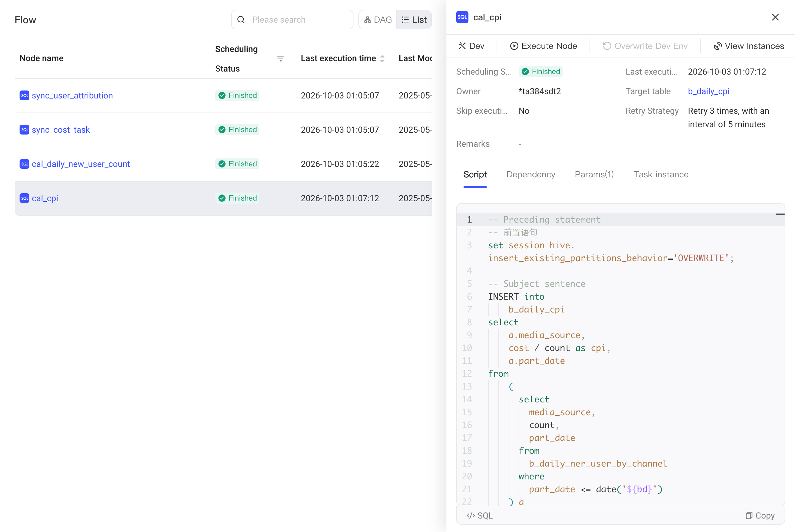
Task: Open the Task instance tab
Action: pyautogui.click(x=661, y=174)
